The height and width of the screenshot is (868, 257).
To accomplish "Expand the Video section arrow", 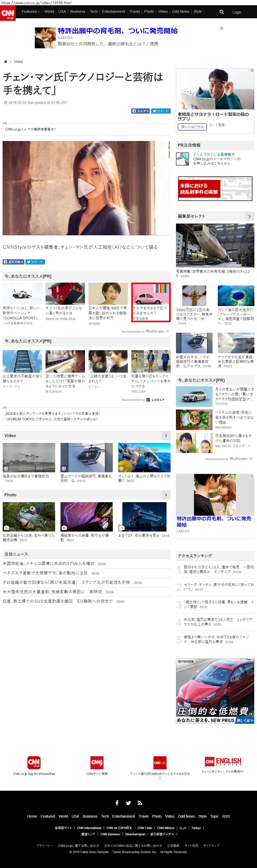I will point(165,436).
